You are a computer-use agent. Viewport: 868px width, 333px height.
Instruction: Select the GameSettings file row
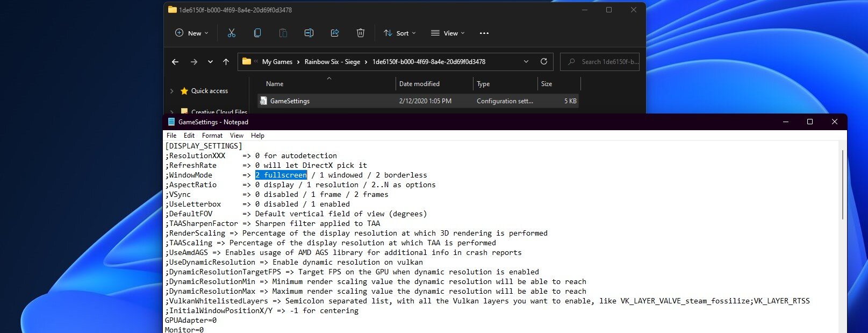click(x=418, y=101)
